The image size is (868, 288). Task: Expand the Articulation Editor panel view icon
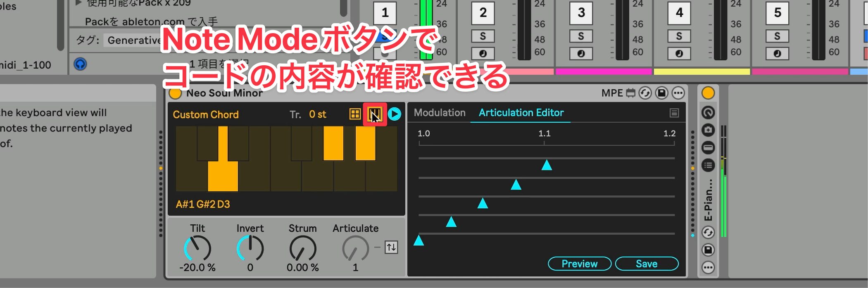[674, 113]
